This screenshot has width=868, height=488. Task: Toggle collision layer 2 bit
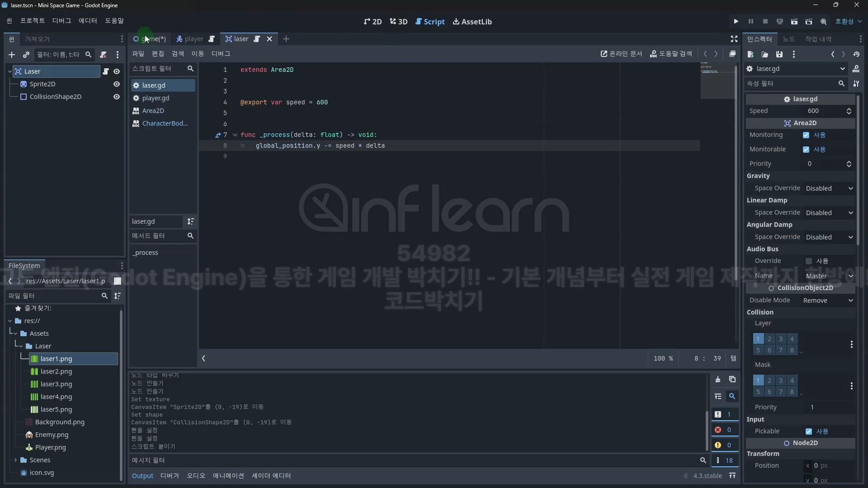click(769, 339)
